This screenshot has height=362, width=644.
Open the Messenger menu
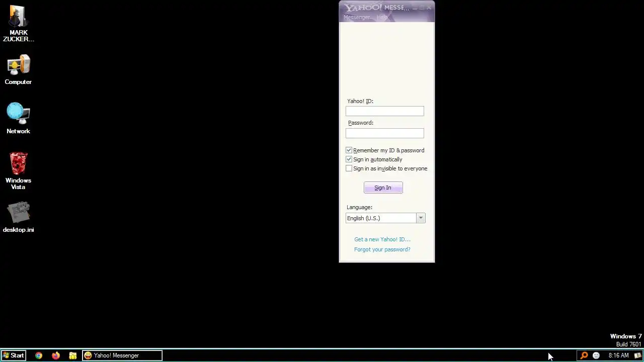point(357,17)
